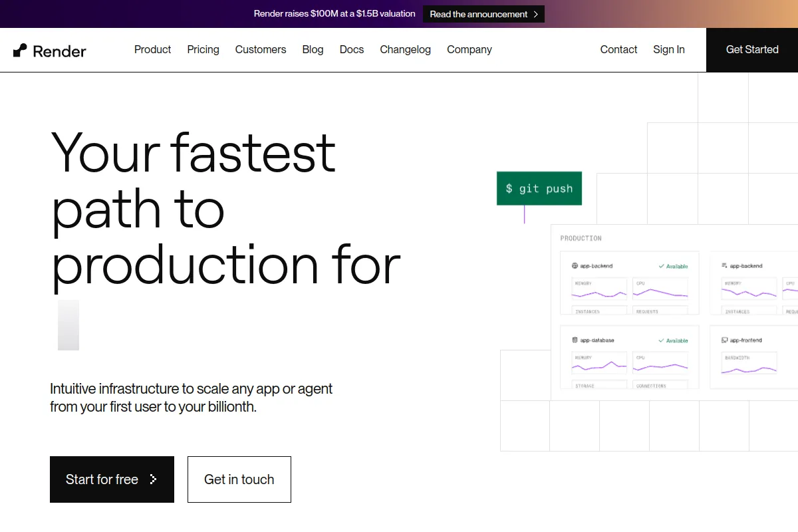
Task: Click the green checkmark on app-backend status
Action: click(x=661, y=266)
